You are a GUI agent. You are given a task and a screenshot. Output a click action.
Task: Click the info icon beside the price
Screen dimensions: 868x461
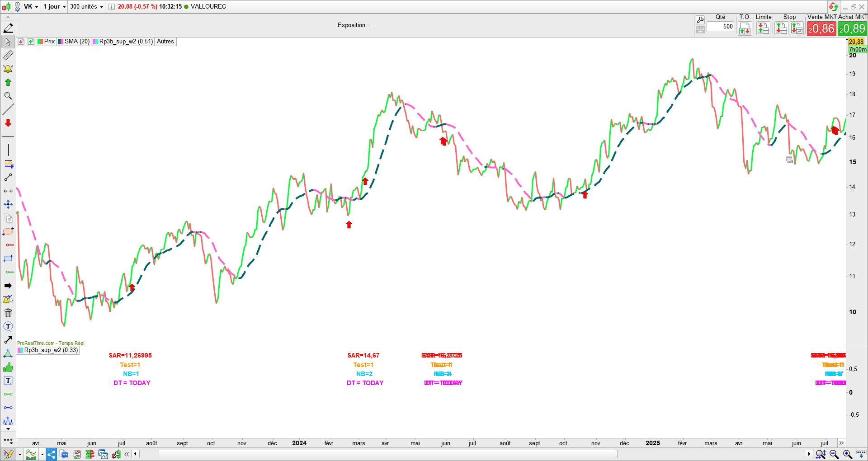[x=112, y=7]
